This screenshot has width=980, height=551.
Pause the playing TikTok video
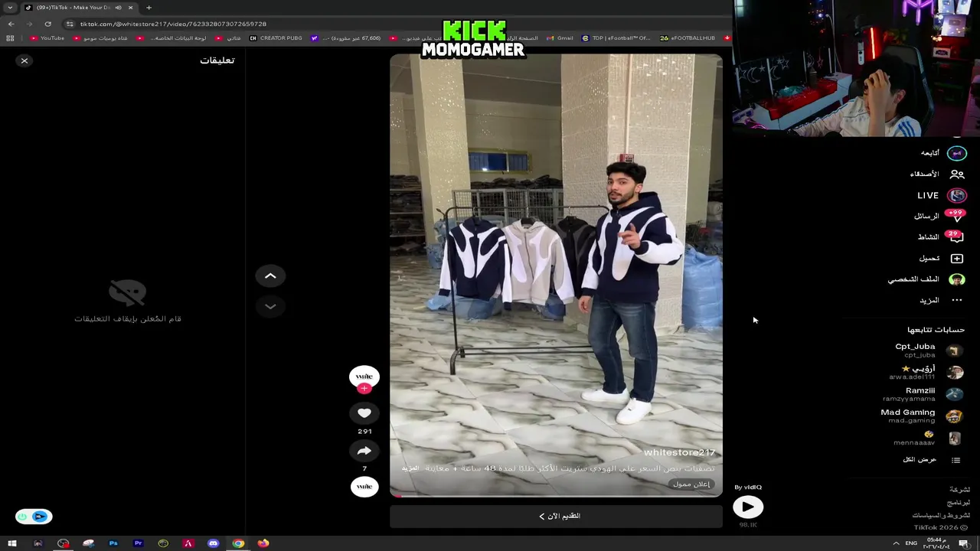pyautogui.click(x=556, y=275)
